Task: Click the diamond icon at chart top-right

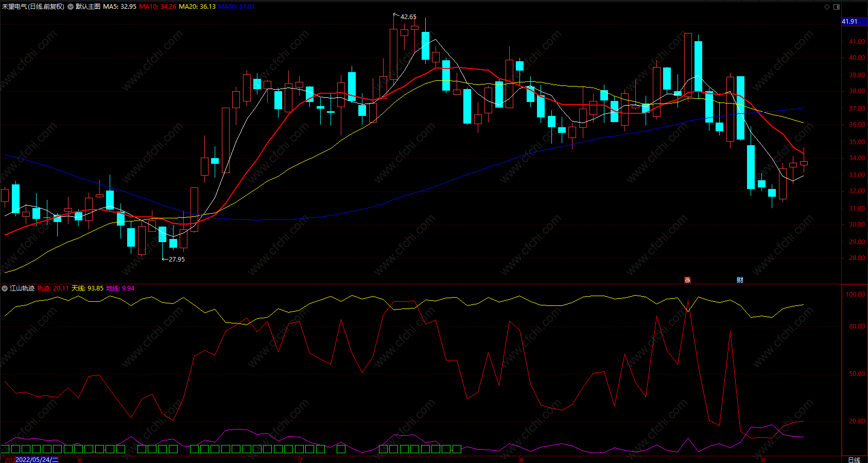Action: click(827, 7)
